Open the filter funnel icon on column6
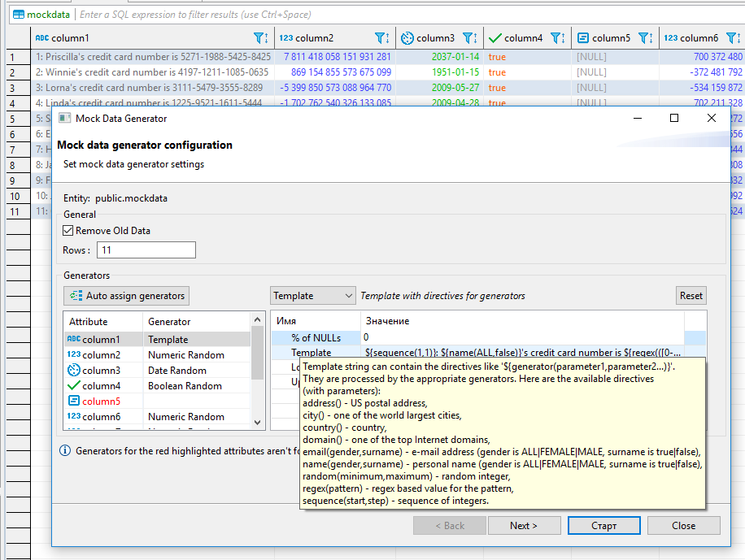The image size is (745, 560). click(731, 37)
